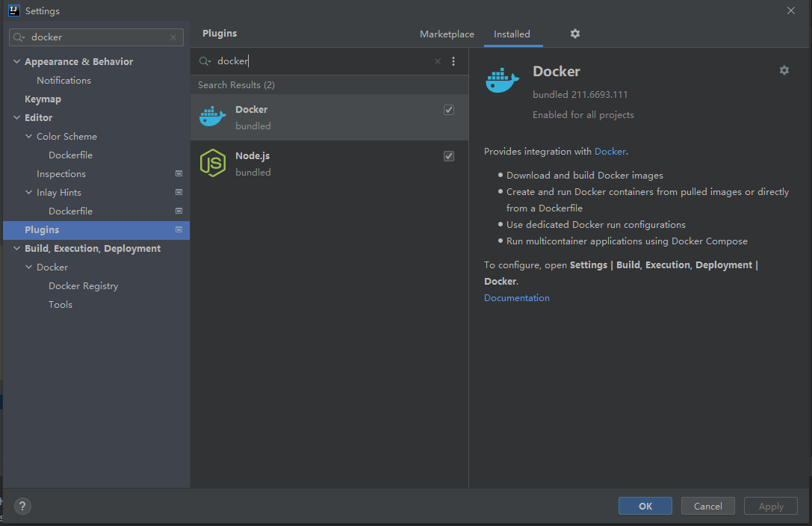
Task: Uncheck the Node.js plugin checkbox
Action: tap(449, 156)
